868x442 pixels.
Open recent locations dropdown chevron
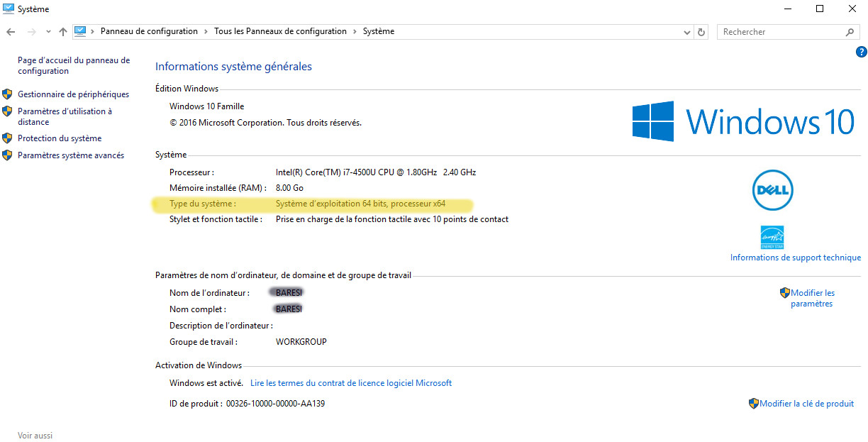pyautogui.click(x=48, y=32)
